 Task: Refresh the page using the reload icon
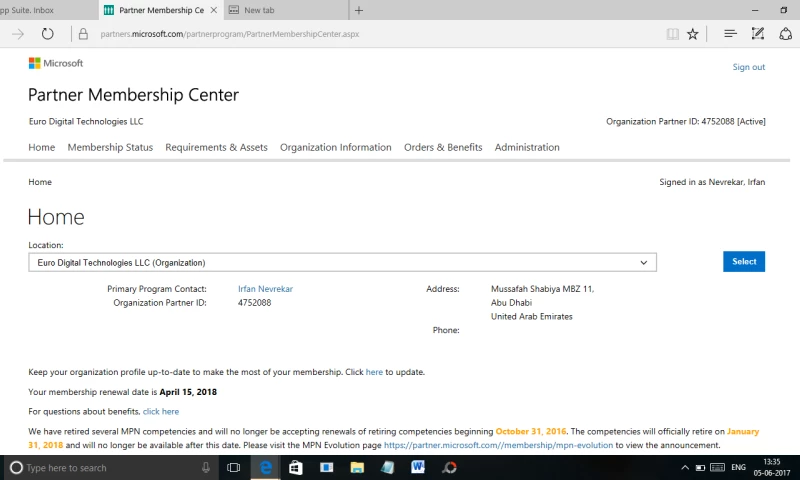(47, 34)
